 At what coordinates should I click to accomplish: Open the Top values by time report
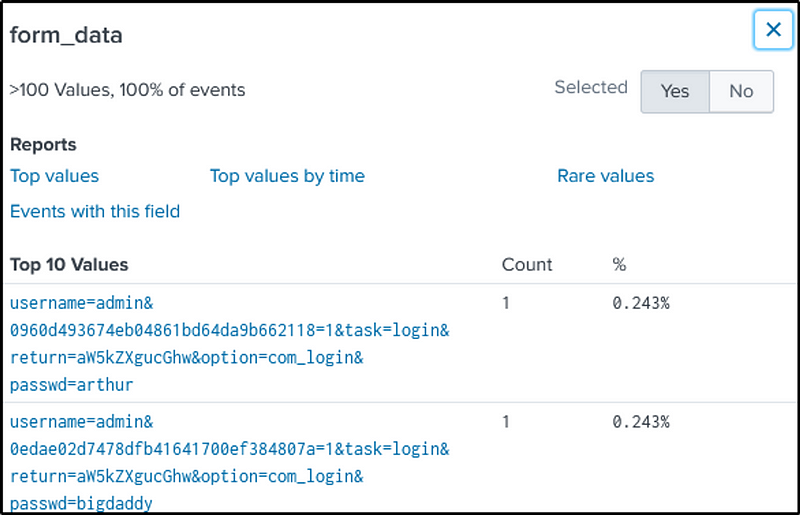(287, 176)
